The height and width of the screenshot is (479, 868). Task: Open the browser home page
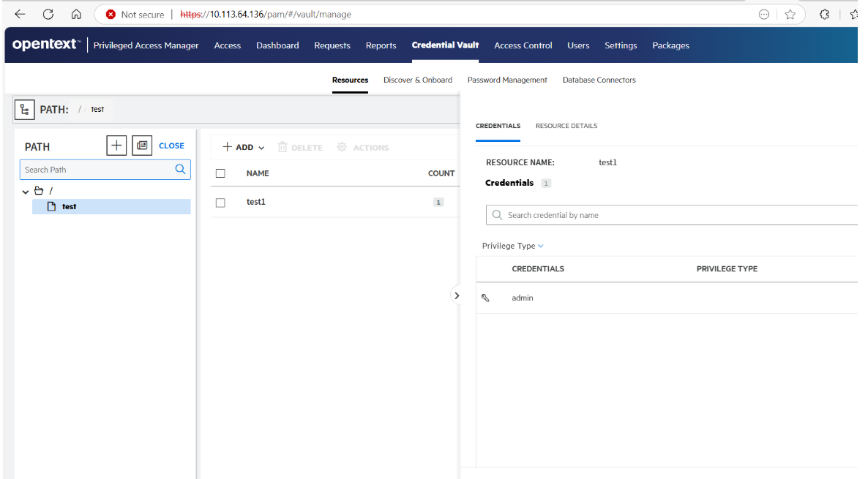(x=76, y=15)
